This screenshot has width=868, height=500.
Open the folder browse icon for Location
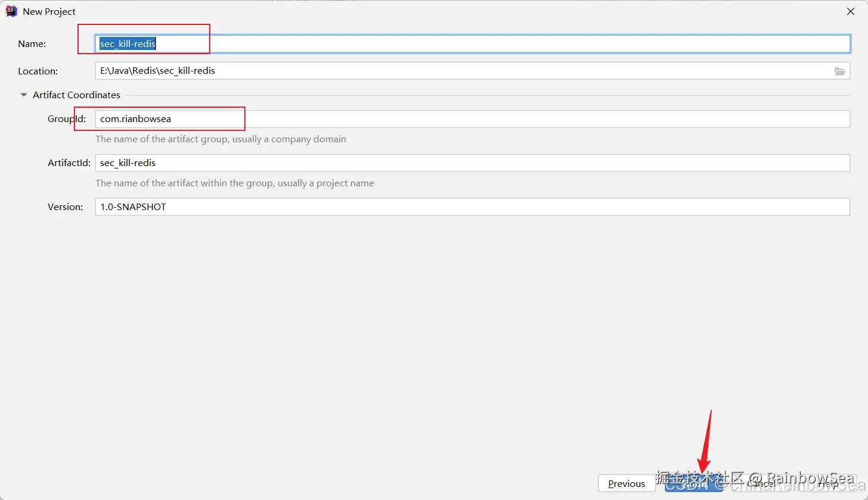(x=840, y=71)
